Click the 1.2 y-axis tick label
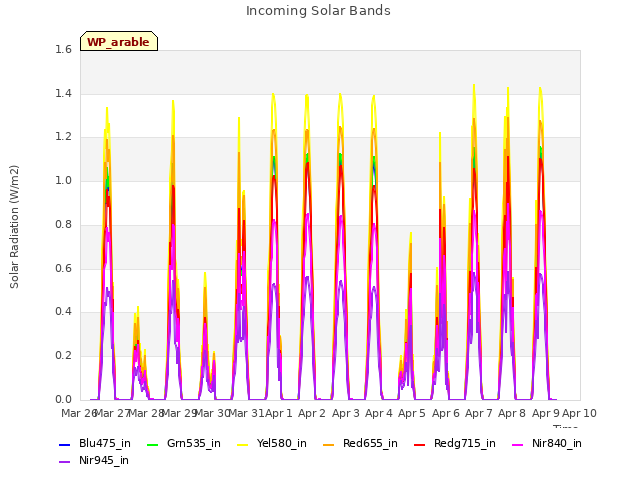640x480 pixels. [x=63, y=137]
